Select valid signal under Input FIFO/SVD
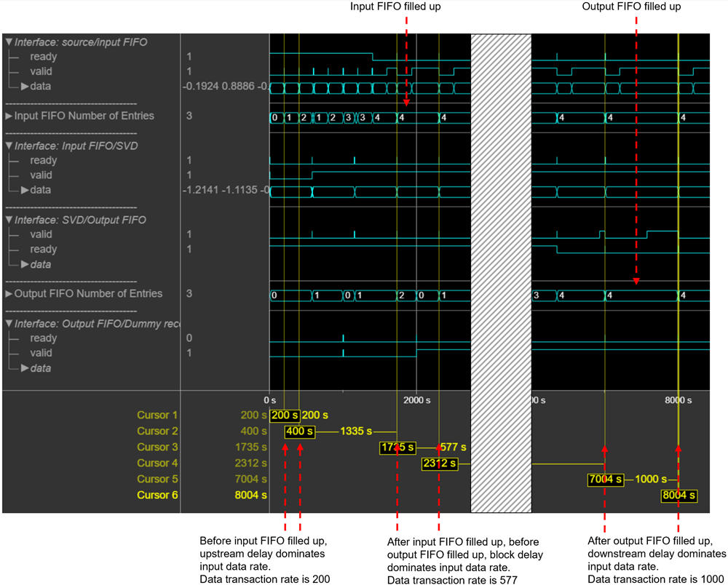The image size is (728, 585). (x=41, y=175)
